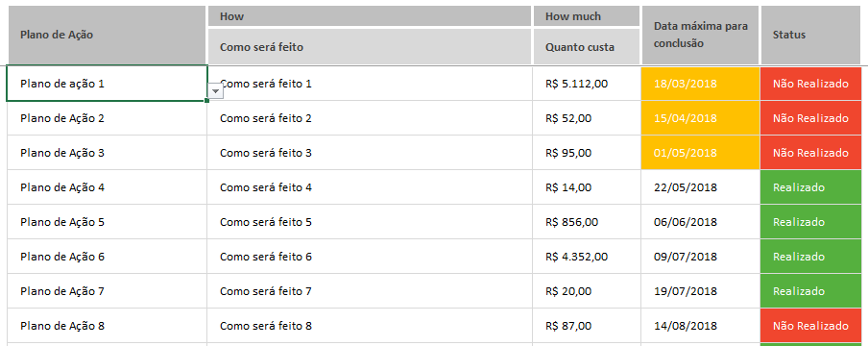Select the How much header cell
Viewport: 868px width, 346px height.
tap(586, 16)
